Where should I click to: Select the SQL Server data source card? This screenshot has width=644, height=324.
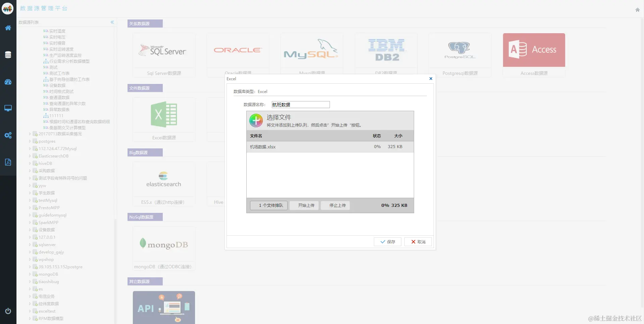(x=164, y=55)
